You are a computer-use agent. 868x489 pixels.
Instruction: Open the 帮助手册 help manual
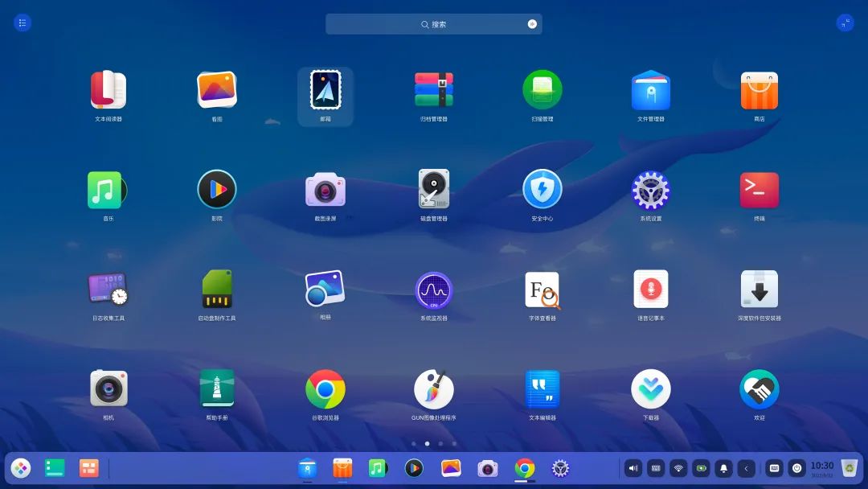click(x=217, y=388)
